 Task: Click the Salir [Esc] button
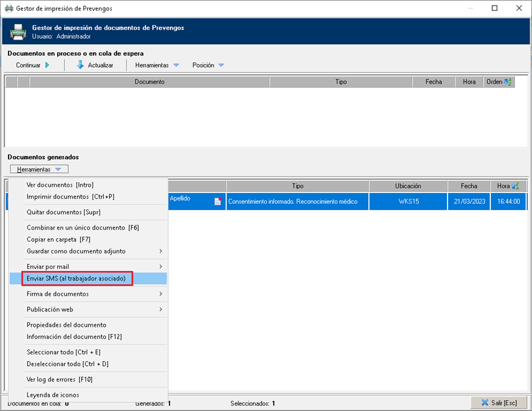pos(499,403)
